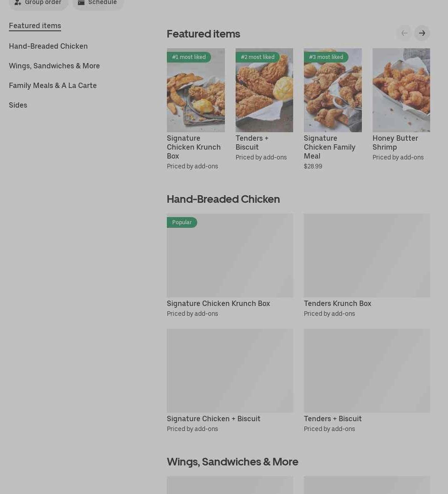Go to Family Meals & A La Carte

click(53, 86)
